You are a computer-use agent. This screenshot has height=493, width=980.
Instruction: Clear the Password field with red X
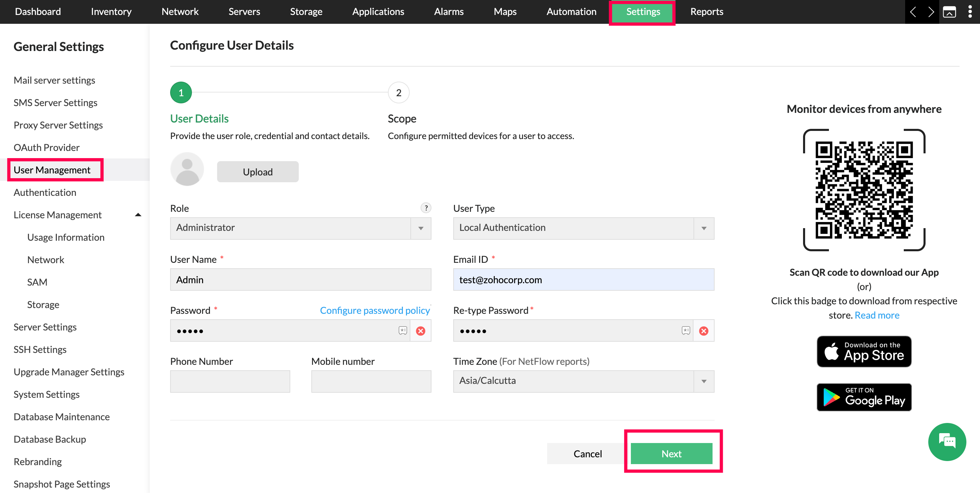[x=420, y=331]
